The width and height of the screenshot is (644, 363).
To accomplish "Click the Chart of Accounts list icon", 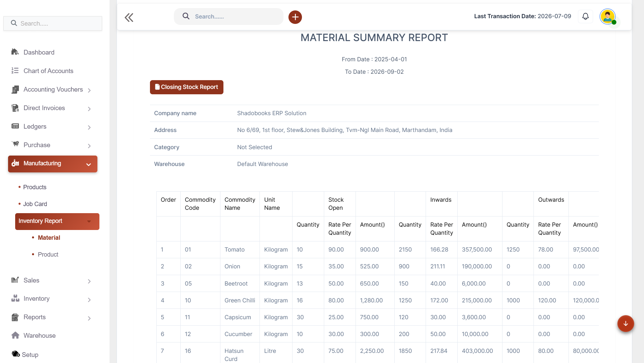I will [x=15, y=70].
